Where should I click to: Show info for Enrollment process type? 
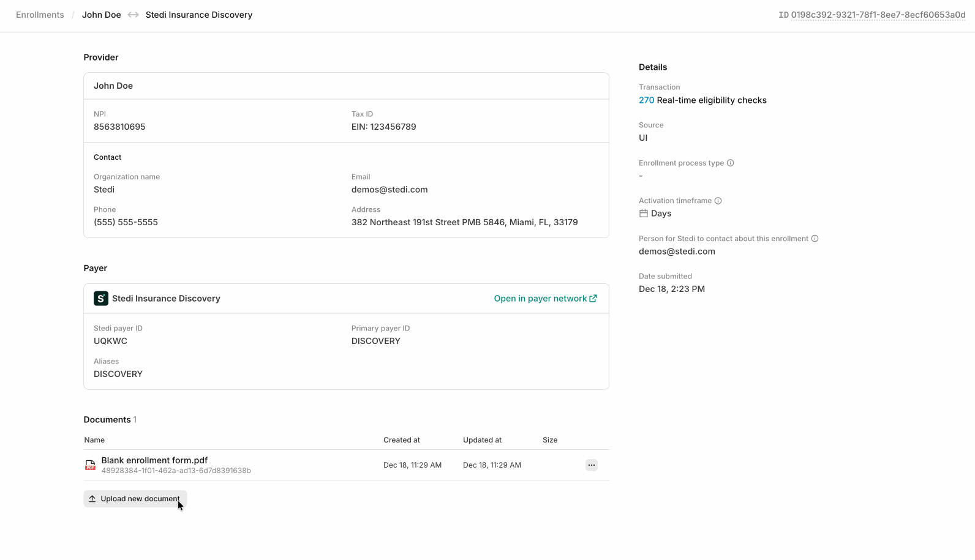point(730,163)
